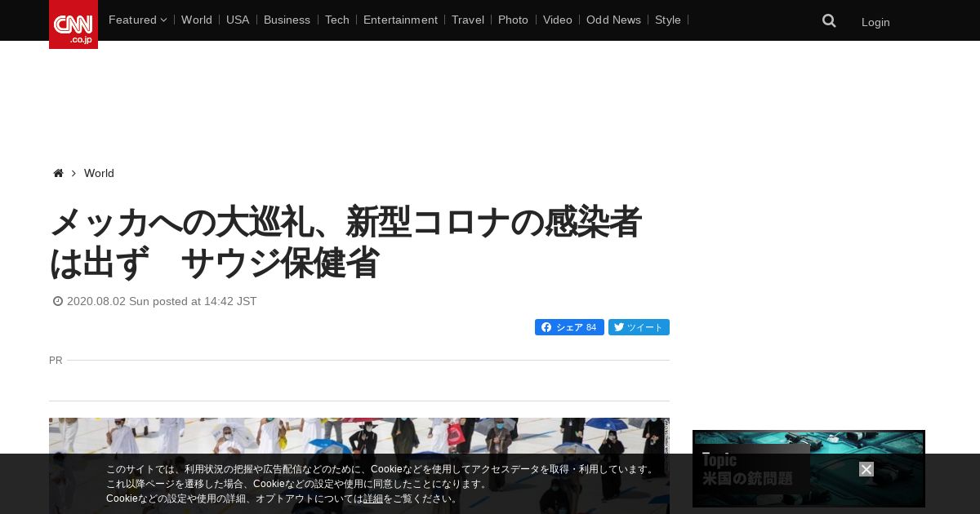Viewport: 980px width, 514px height.
Task: Expand the Featured dropdown menu
Action: tap(137, 20)
